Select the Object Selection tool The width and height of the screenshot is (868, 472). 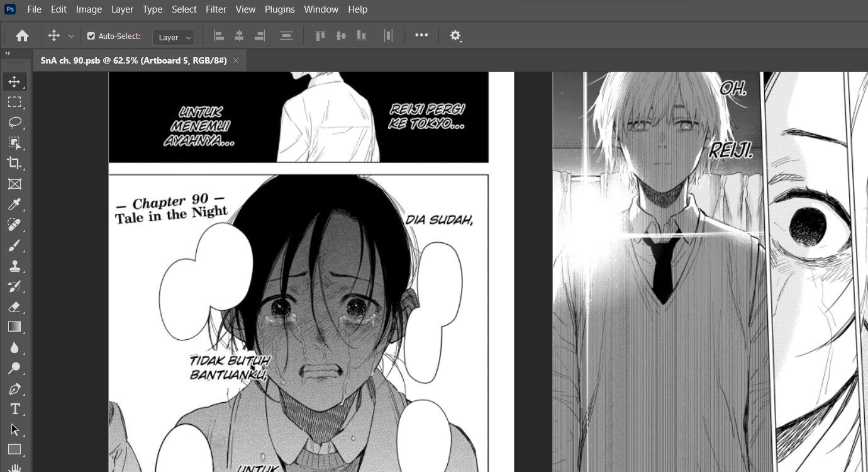(14, 143)
